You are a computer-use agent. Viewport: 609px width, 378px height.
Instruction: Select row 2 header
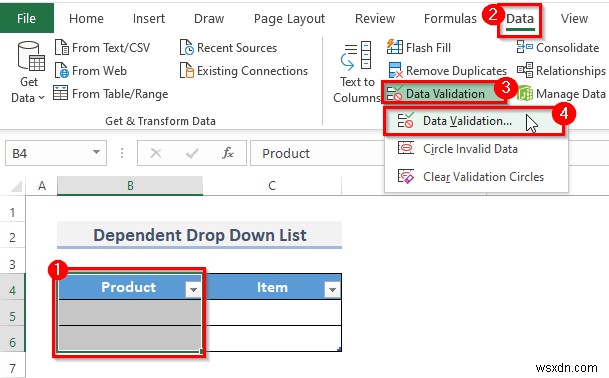click(x=12, y=237)
